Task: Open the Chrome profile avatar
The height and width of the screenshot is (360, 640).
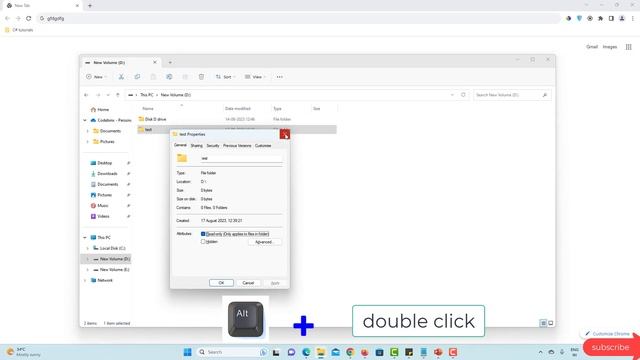Action: [x=622, y=18]
